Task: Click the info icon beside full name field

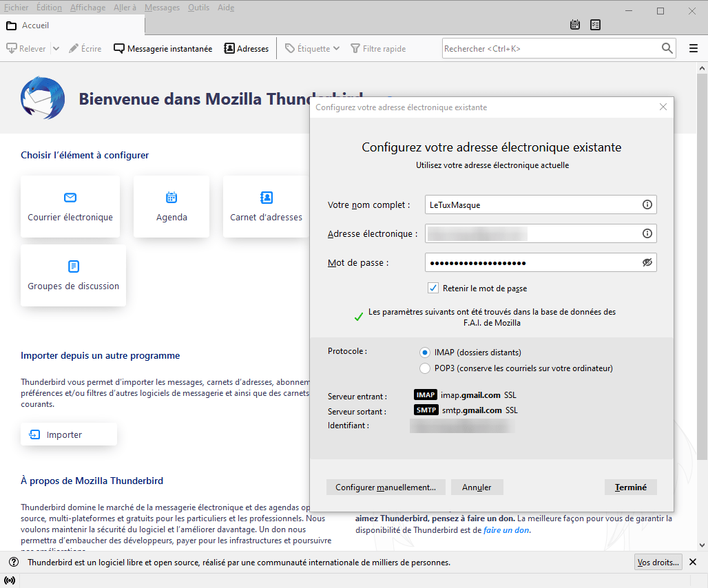Action: point(647,204)
